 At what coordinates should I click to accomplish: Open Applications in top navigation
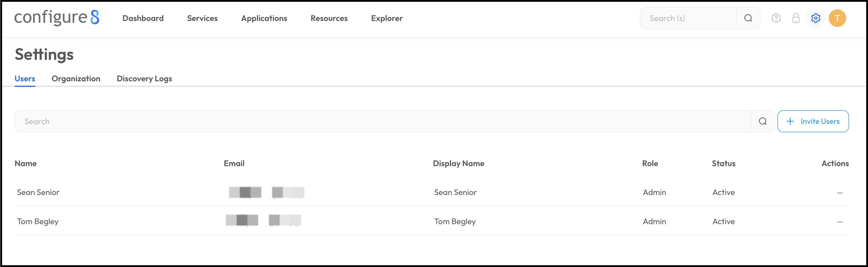coord(264,18)
